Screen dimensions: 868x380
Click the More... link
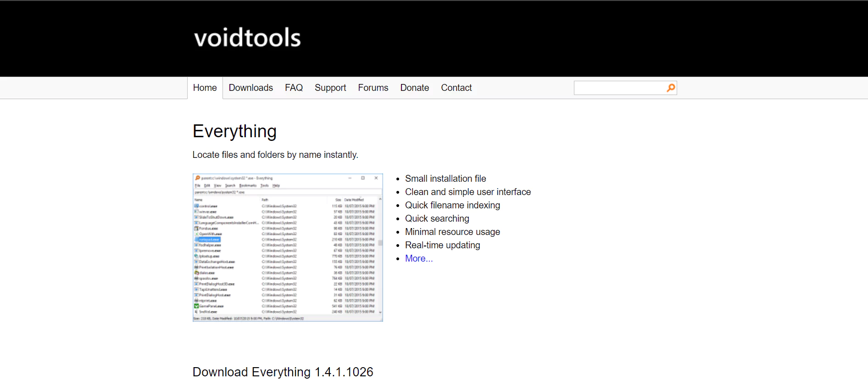(x=419, y=258)
